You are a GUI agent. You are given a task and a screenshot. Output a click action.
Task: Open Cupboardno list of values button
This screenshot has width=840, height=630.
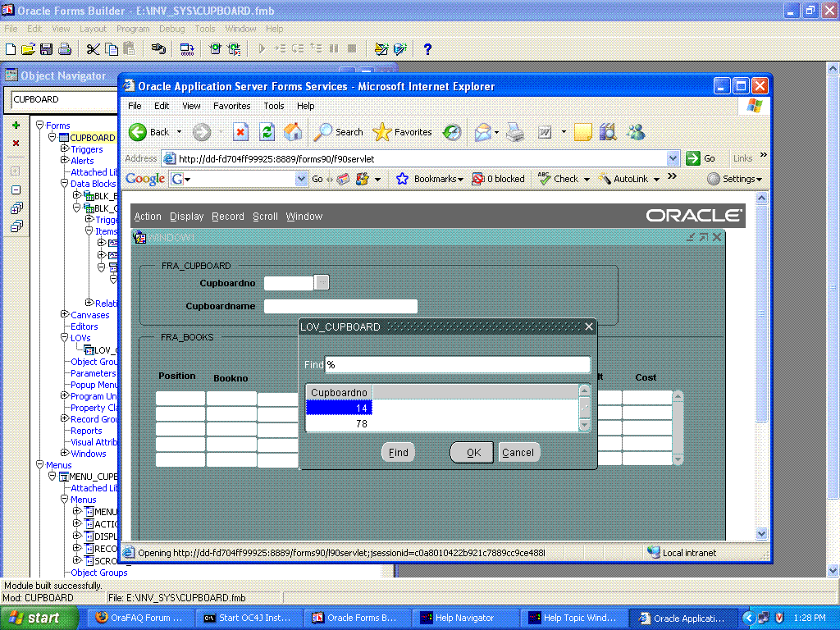pos(322,282)
